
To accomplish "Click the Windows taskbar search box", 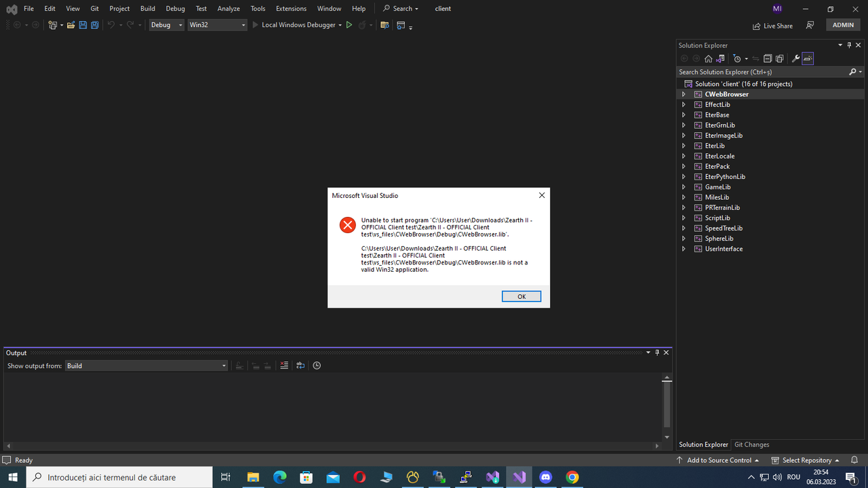I will (121, 477).
